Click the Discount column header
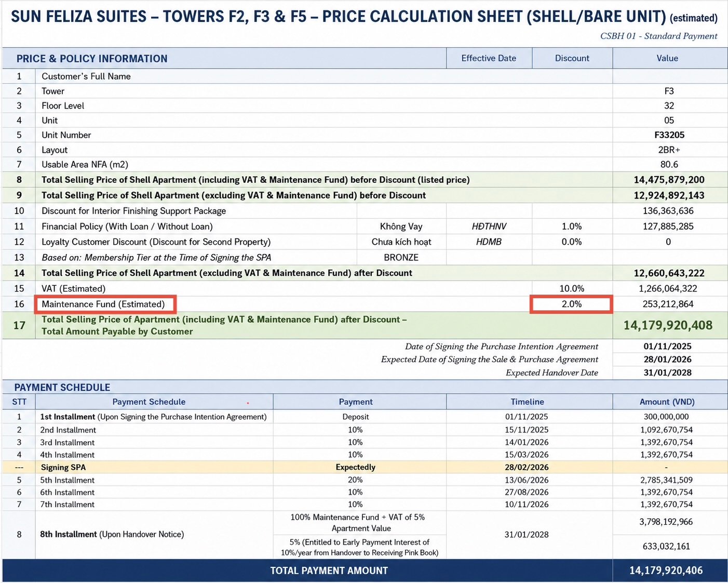This screenshot has height=583, width=728. 572,58
